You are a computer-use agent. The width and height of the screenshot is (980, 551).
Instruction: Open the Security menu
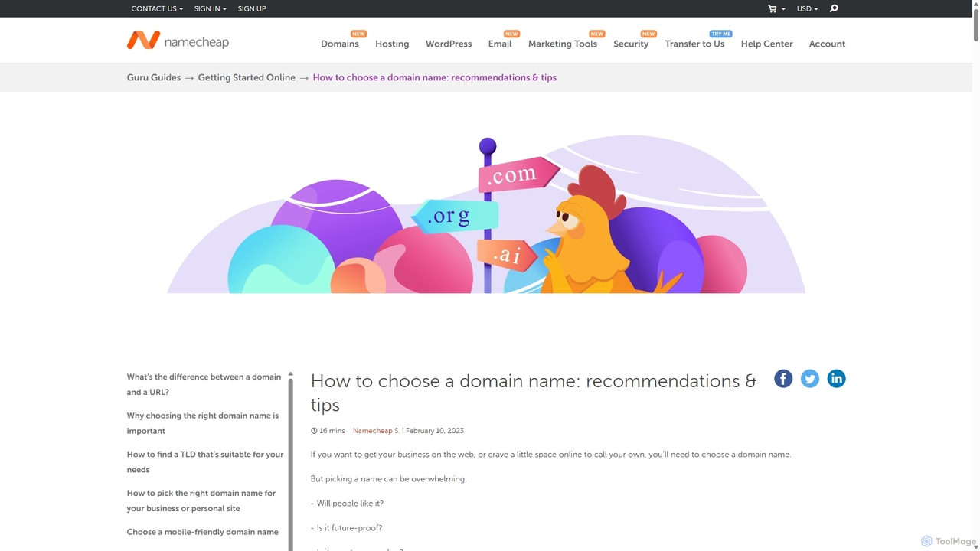coord(631,44)
